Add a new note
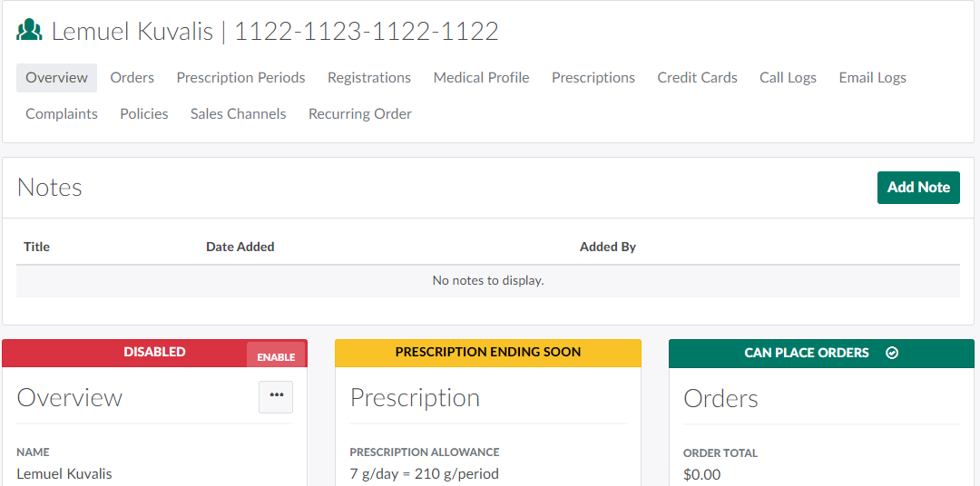The image size is (980, 486). [917, 187]
